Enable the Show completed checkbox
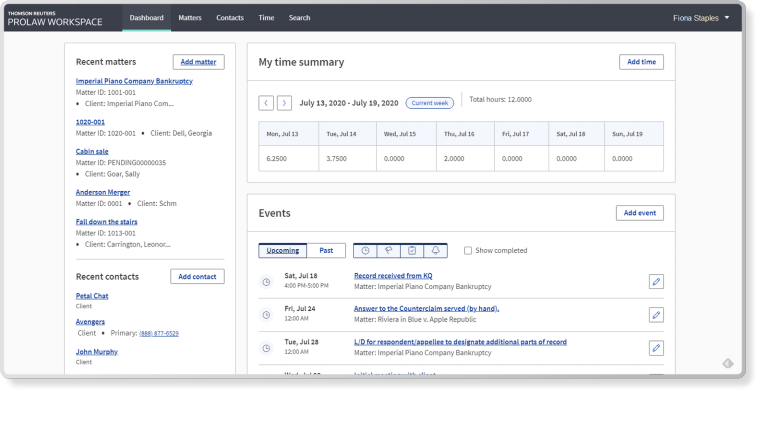Viewport: 768px width, 432px height. pyautogui.click(x=469, y=250)
